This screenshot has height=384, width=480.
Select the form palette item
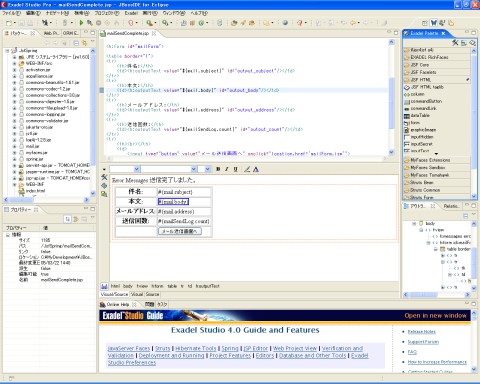(415, 123)
